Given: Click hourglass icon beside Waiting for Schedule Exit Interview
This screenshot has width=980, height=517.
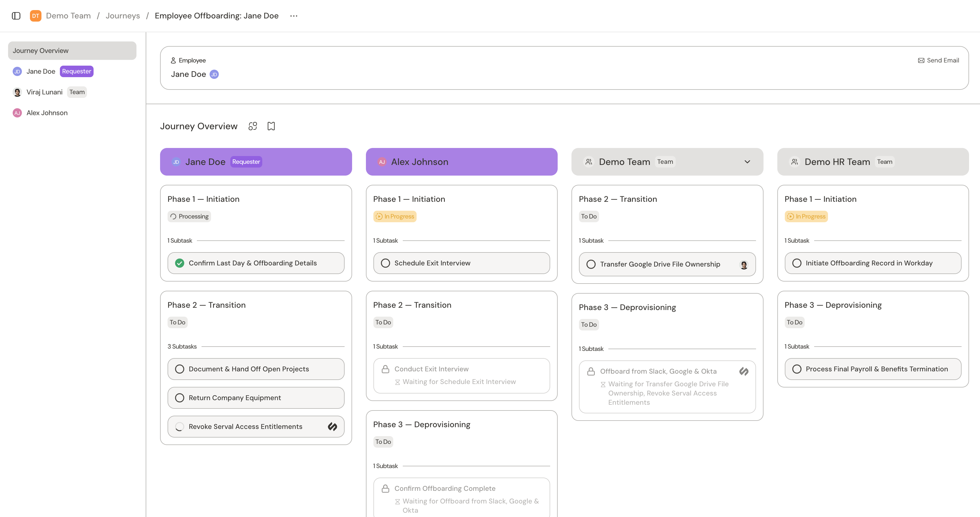Looking at the screenshot, I should pyautogui.click(x=397, y=382).
